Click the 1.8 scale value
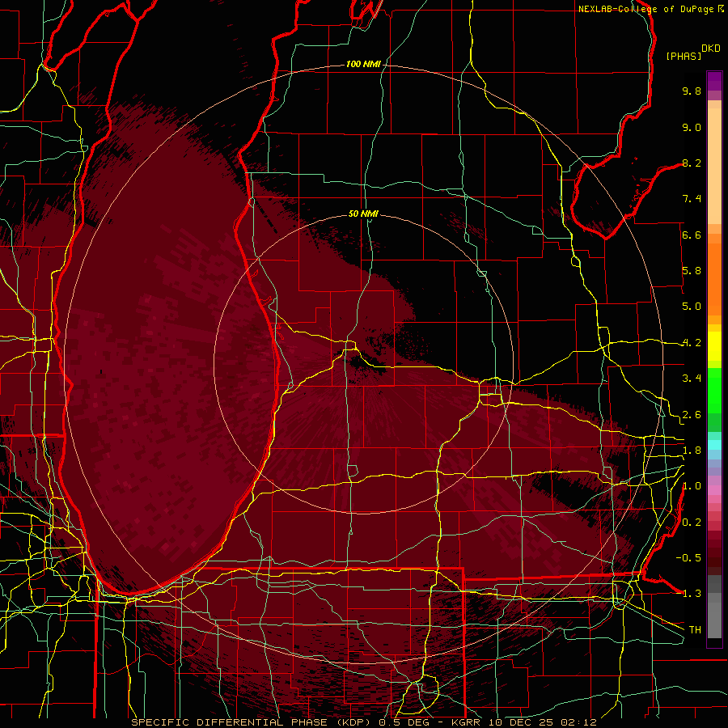The width and height of the screenshot is (728, 728). (692, 451)
